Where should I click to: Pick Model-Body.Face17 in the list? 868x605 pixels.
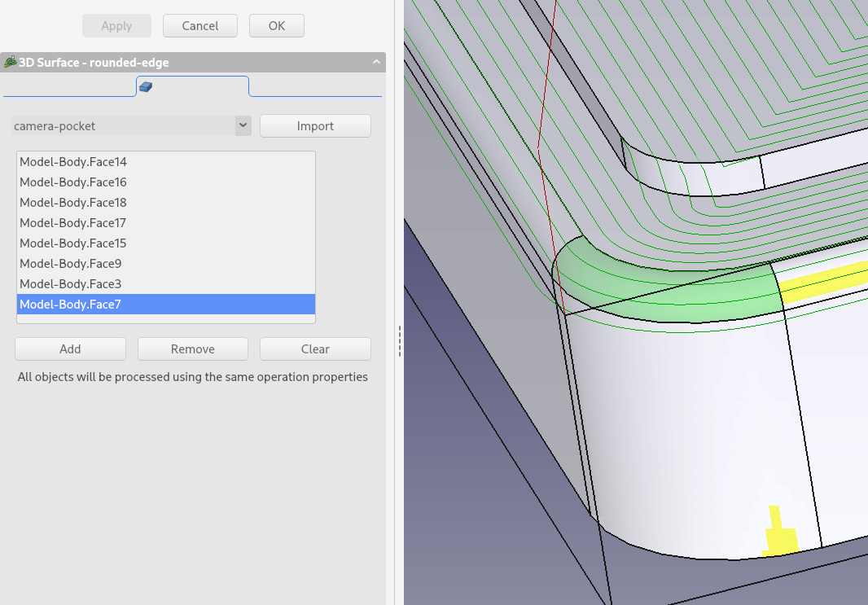point(73,223)
